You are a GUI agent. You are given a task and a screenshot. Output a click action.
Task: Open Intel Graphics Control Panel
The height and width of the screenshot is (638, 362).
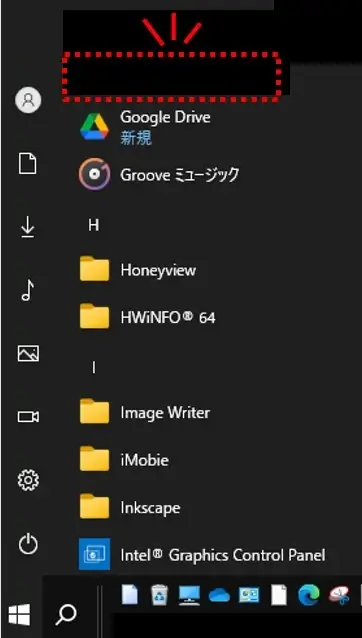(x=202, y=555)
